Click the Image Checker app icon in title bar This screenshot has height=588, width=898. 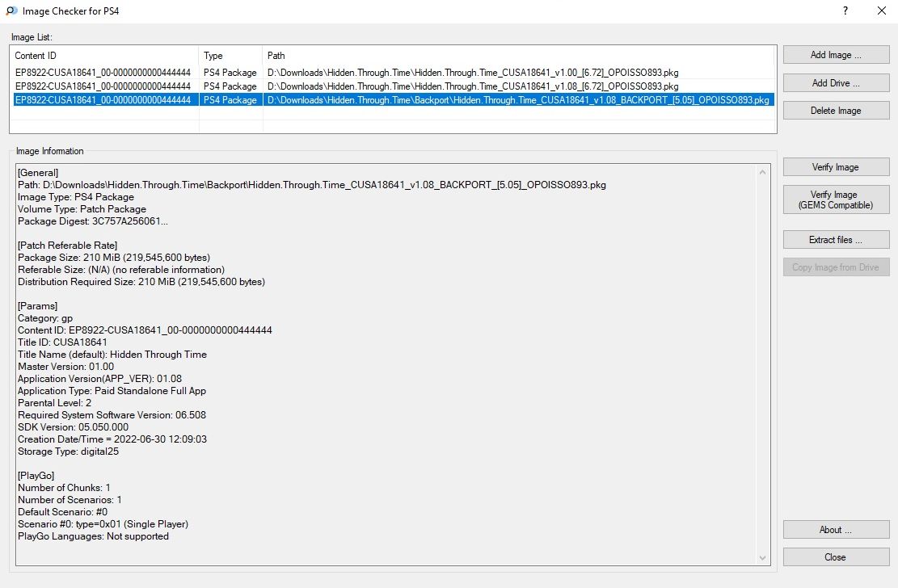pyautogui.click(x=11, y=10)
